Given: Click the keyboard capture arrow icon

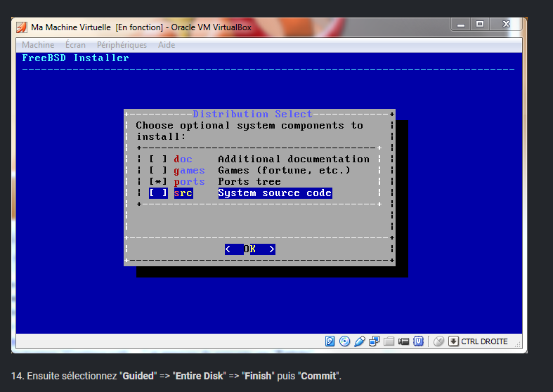Looking at the screenshot, I should click(453, 341).
